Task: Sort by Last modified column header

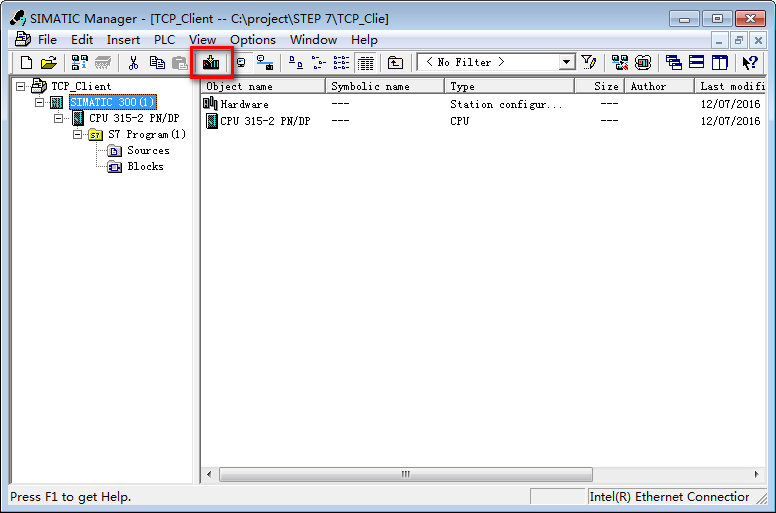Action: pyautogui.click(x=730, y=86)
